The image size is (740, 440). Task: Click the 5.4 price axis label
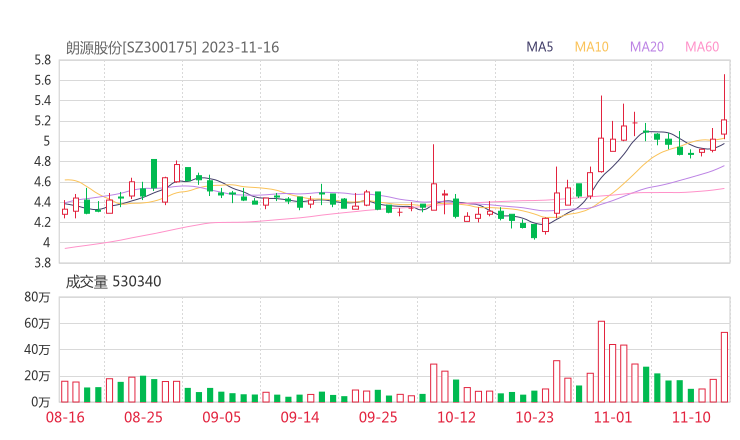(42, 101)
